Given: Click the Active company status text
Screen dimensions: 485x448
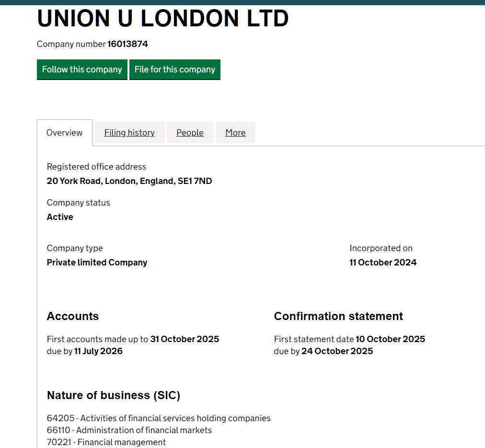Looking at the screenshot, I should [x=60, y=217].
